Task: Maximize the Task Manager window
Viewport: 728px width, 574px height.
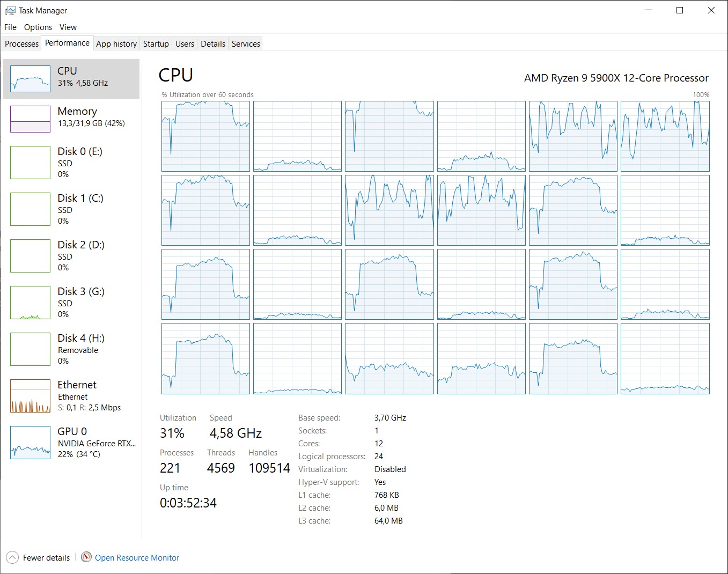Action: coord(680,10)
